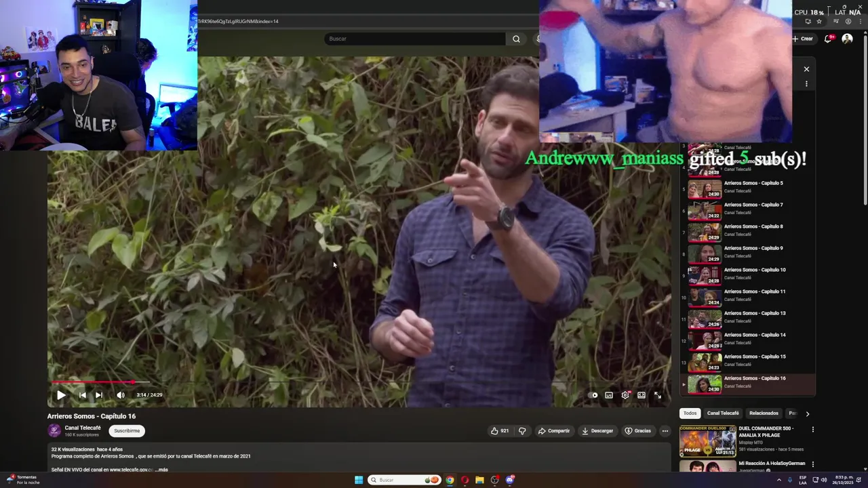Screen dimensions: 868x488
Task: Toggle subtitles in the video player
Action: (x=609, y=395)
